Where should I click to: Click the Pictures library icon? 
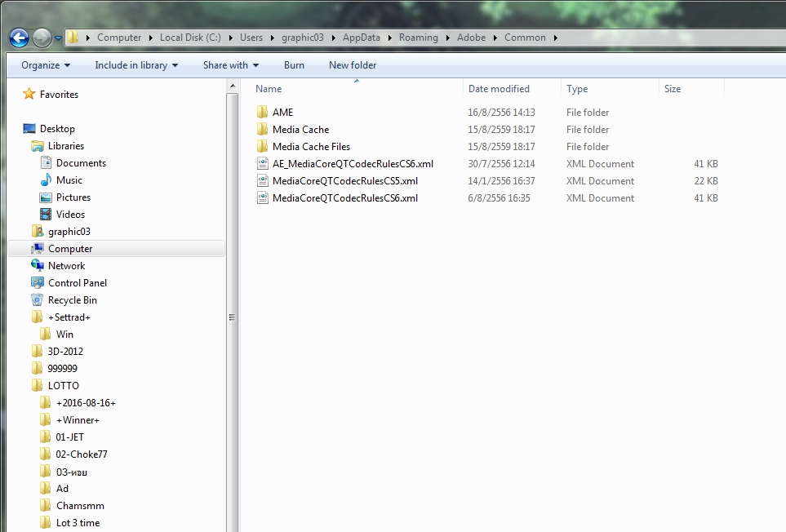[46, 197]
